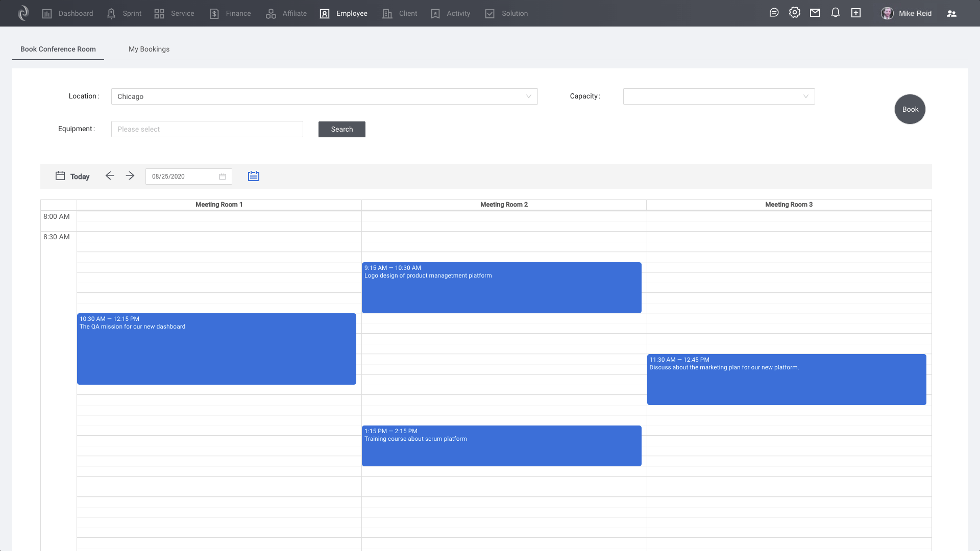This screenshot has width=980, height=551.
Task: Expand the Location dropdown showing Chicago
Action: [324, 96]
